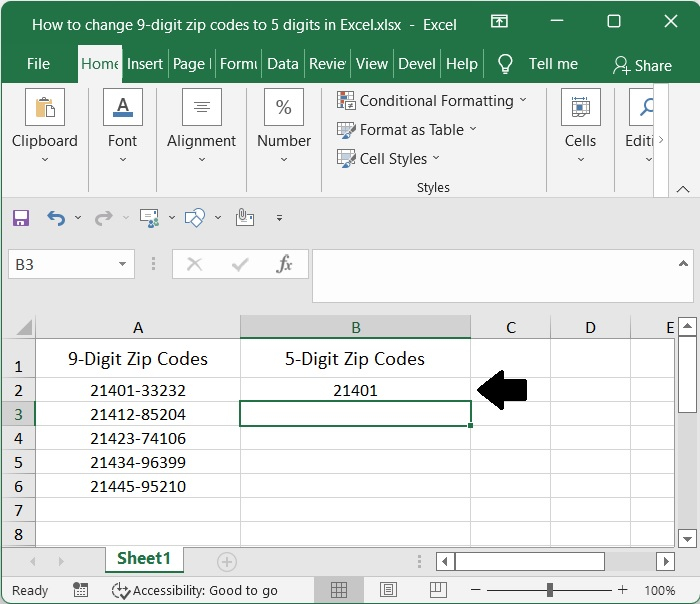Open the Shapes icon in quick access toolbar
This screenshot has height=604, width=700.
point(196,217)
